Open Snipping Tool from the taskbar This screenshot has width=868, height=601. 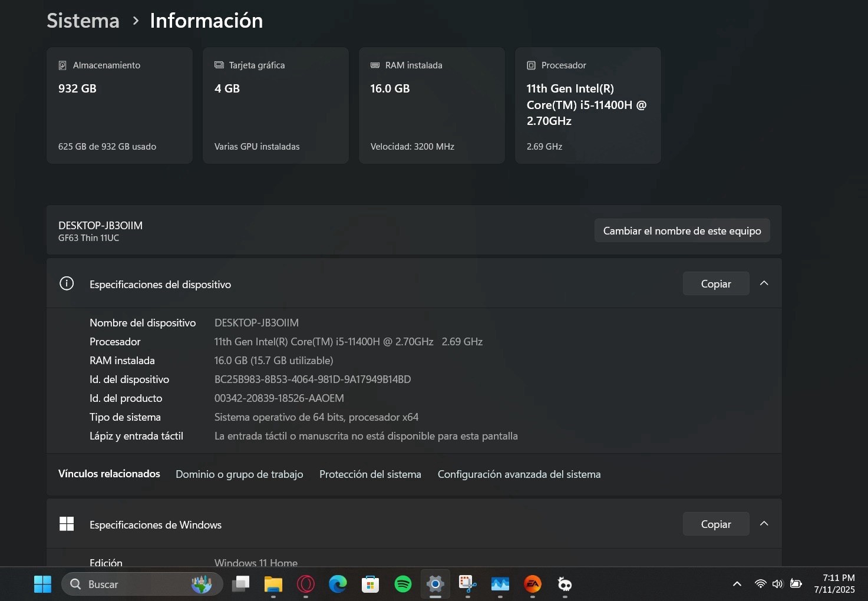468,584
